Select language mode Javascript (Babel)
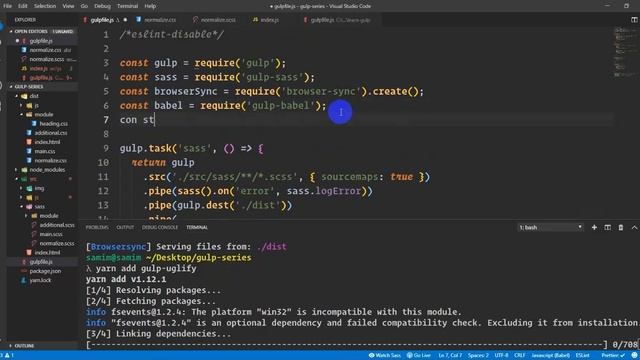Screen dimensions: 640x360 551,356
